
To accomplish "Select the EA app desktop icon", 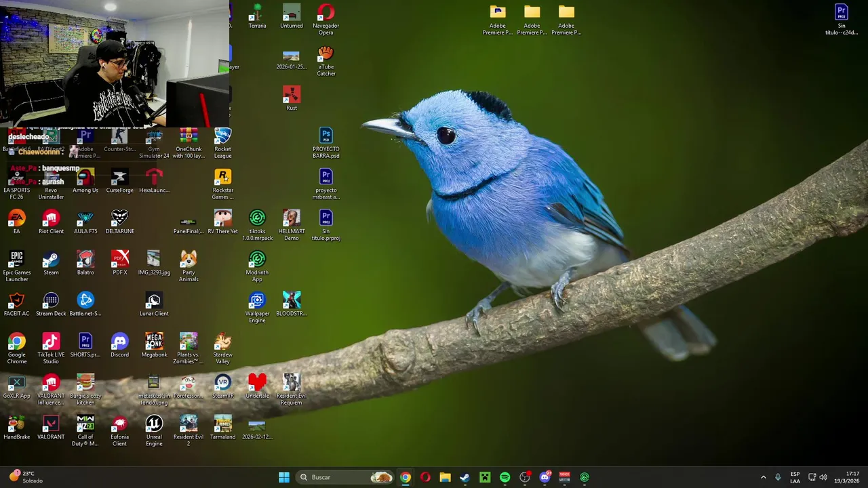I will coord(16,222).
